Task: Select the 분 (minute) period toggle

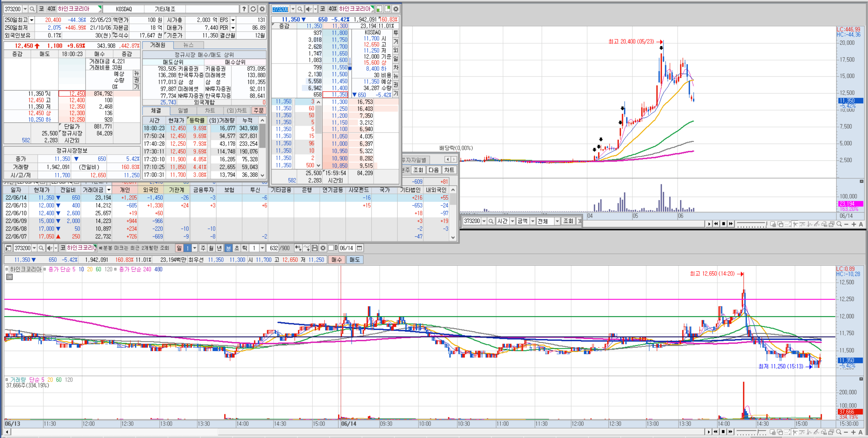Action: coord(228,248)
